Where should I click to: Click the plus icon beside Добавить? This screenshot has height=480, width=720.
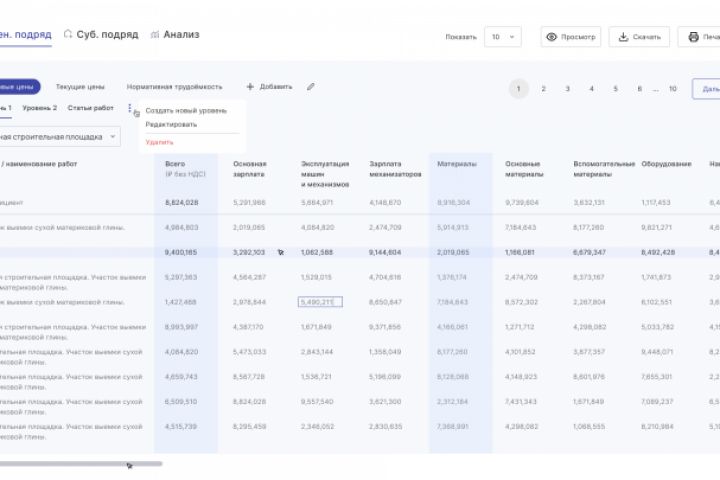coord(250,87)
